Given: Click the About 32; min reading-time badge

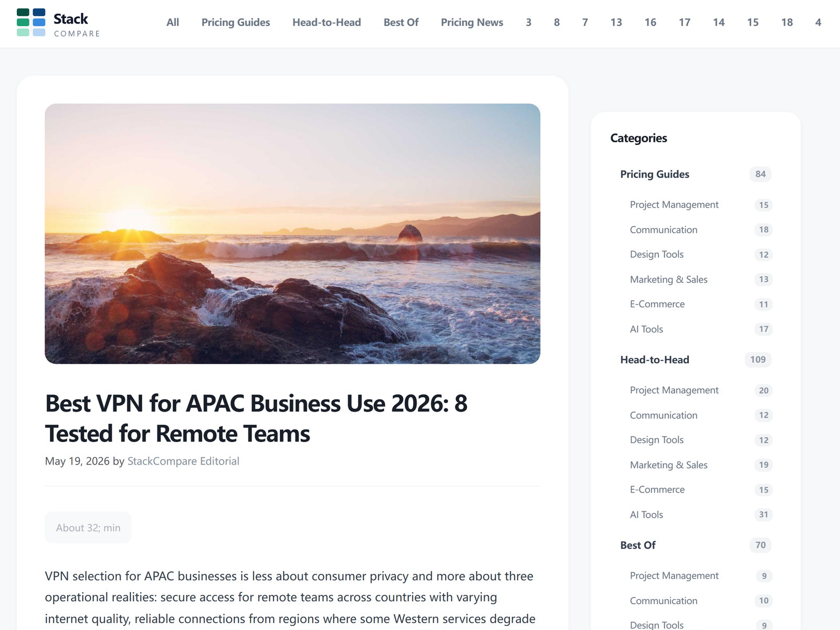Looking at the screenshot, I should [x=88, y=528].
